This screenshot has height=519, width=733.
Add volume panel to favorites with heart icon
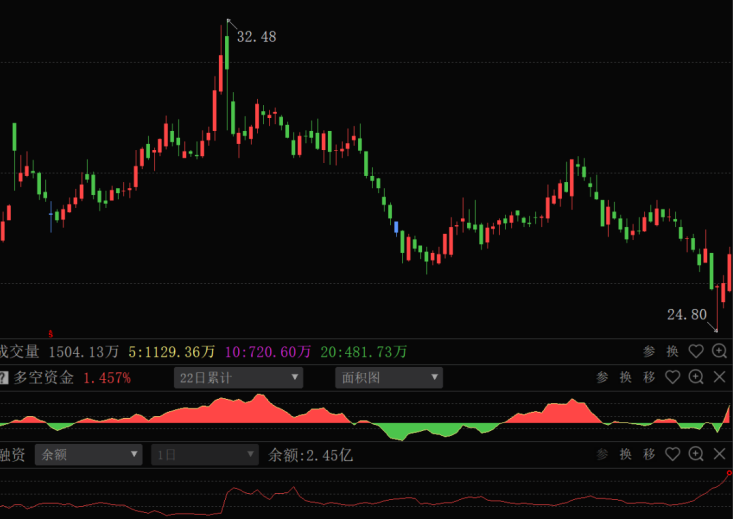(696, 351)
